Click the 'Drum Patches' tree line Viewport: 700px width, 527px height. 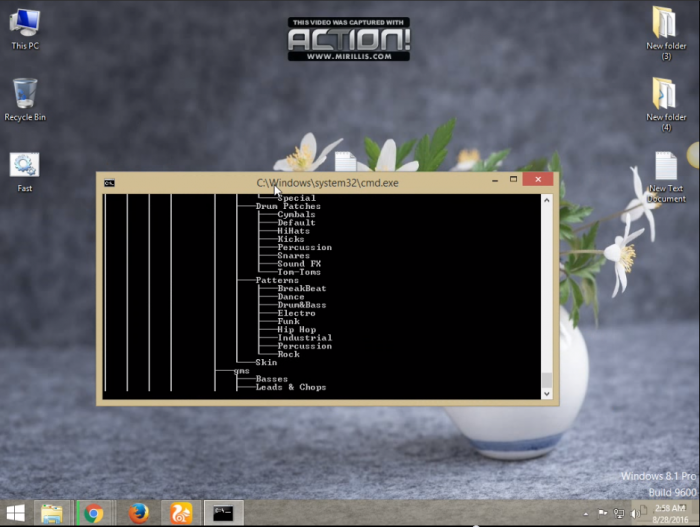click(x=288, y=206)
